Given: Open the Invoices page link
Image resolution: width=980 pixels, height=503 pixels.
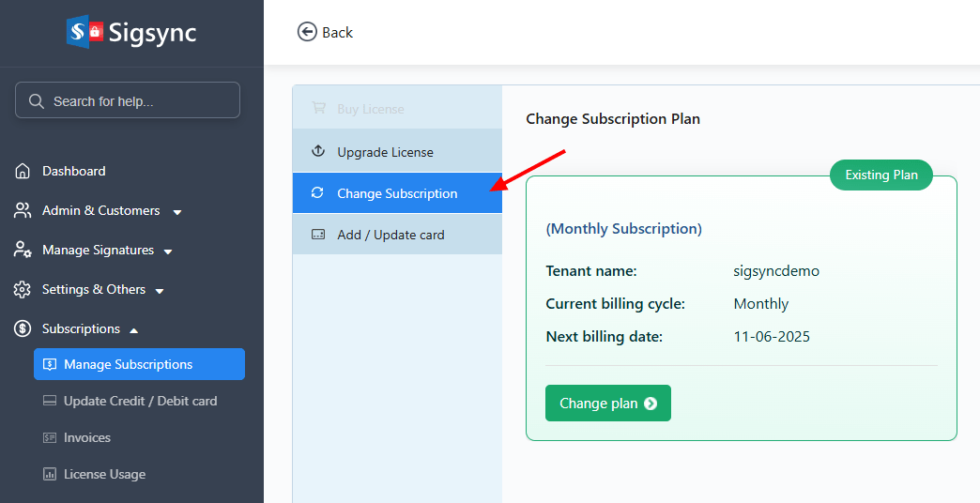Looking at the screenshot, I should click(x=86, y=437).
